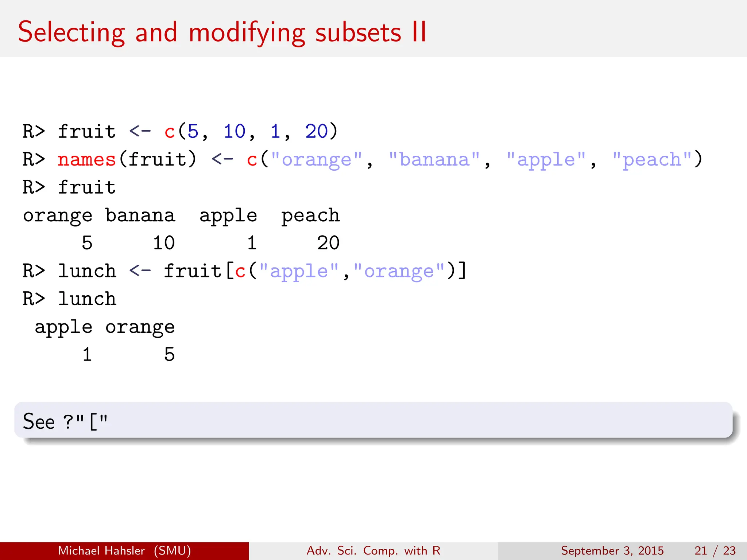The image size is (747, 560).
Task: Click the 'R> fruit' command line
Action: (x=69, y=187)
